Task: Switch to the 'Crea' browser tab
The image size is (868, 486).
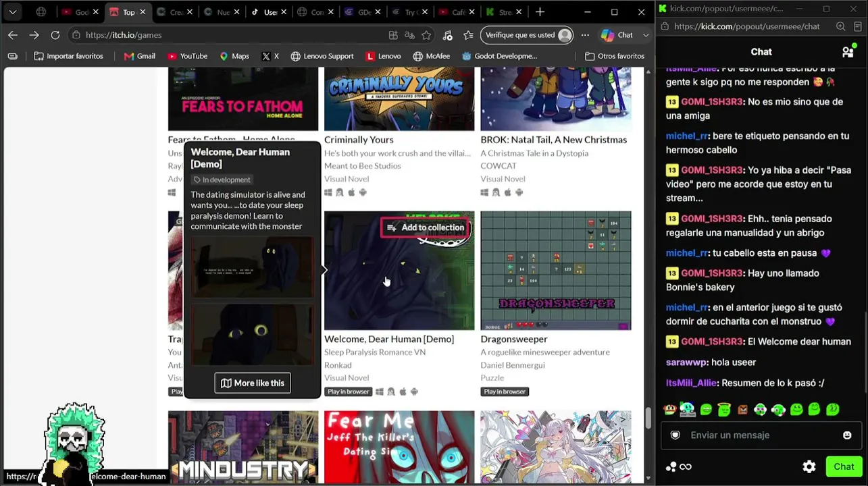Action: [174, 12]
